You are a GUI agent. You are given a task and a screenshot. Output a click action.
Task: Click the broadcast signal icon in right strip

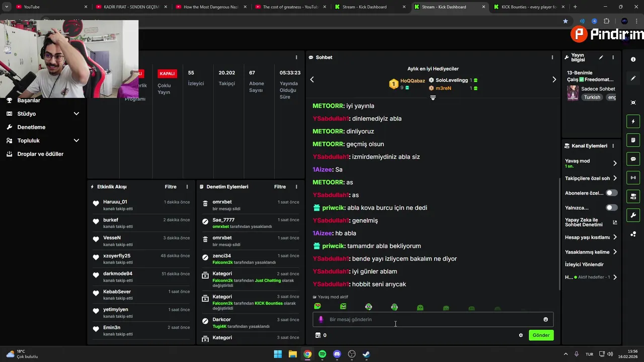coord(633,177)
